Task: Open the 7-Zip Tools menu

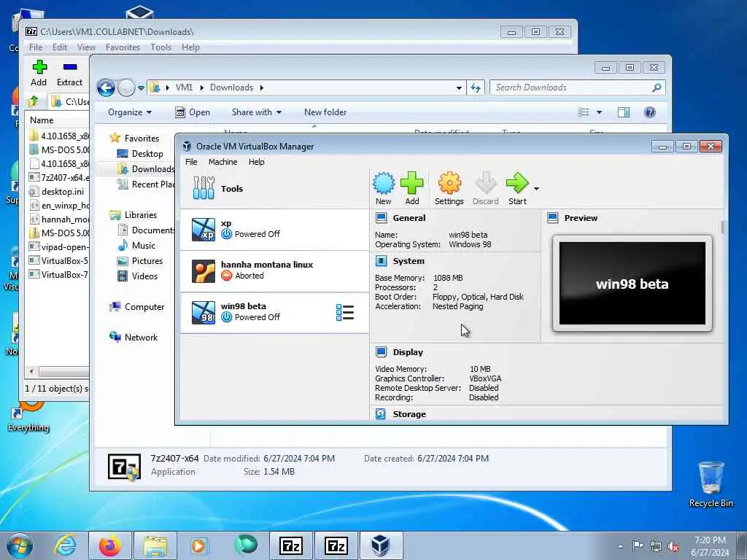Action: coord(161,47)
